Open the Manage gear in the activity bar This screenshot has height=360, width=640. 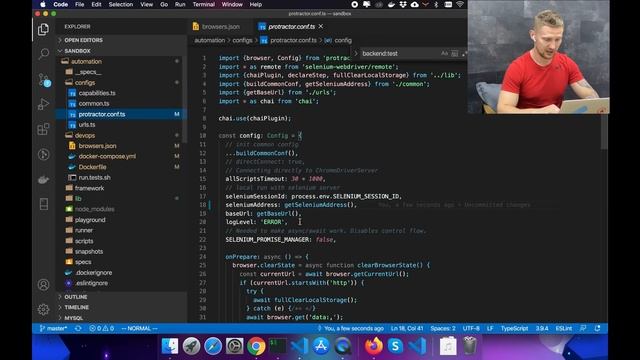43,309
